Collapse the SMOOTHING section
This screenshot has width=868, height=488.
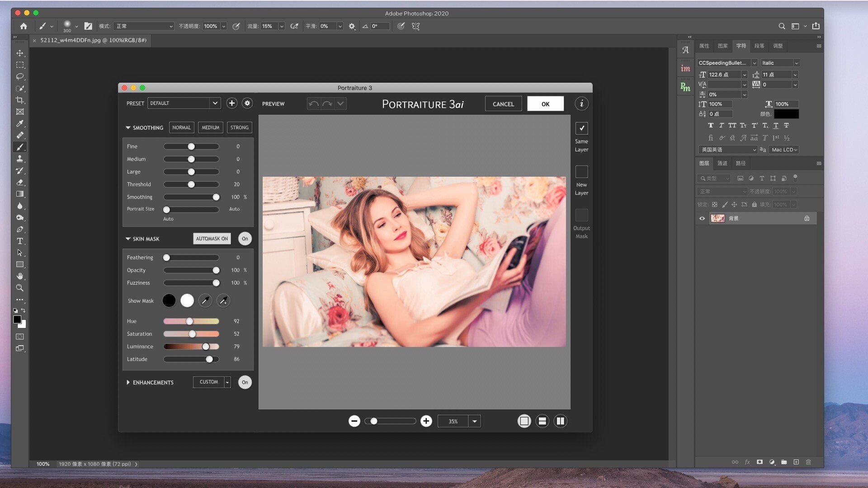(128, 128)
